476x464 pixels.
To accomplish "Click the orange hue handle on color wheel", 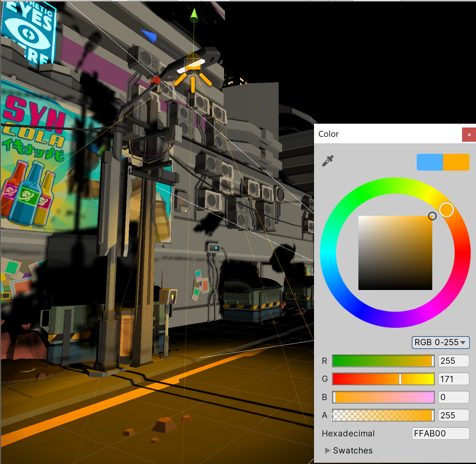I will point(446,210).
